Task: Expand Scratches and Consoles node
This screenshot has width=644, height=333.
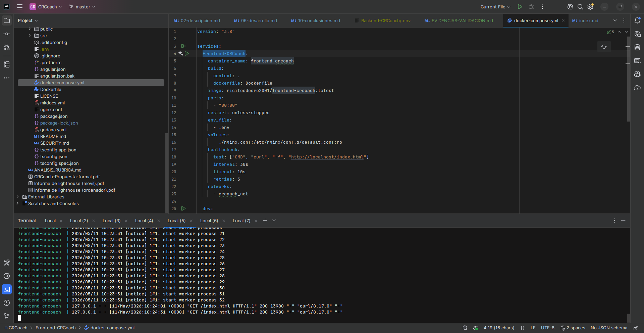Action: click(17, 203)
